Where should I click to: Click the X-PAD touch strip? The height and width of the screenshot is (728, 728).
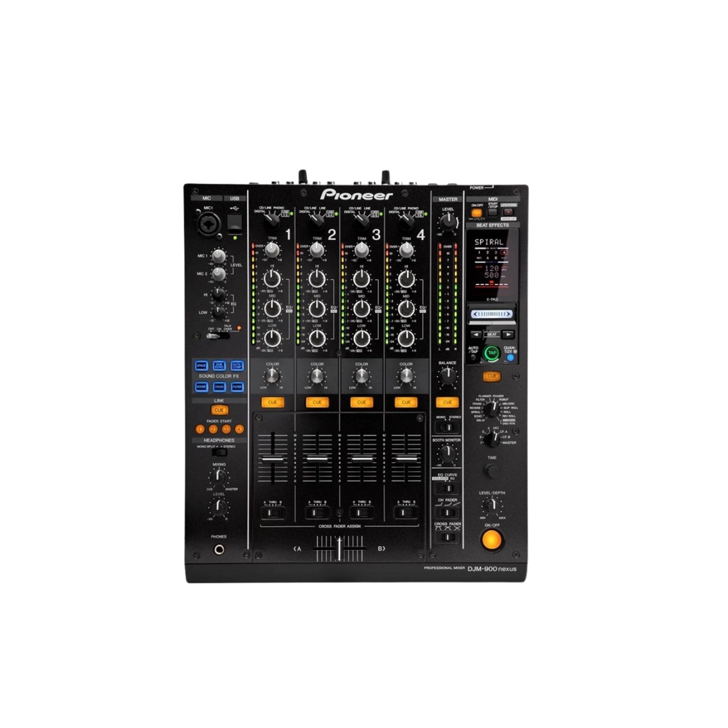click(x=491, y=314)
